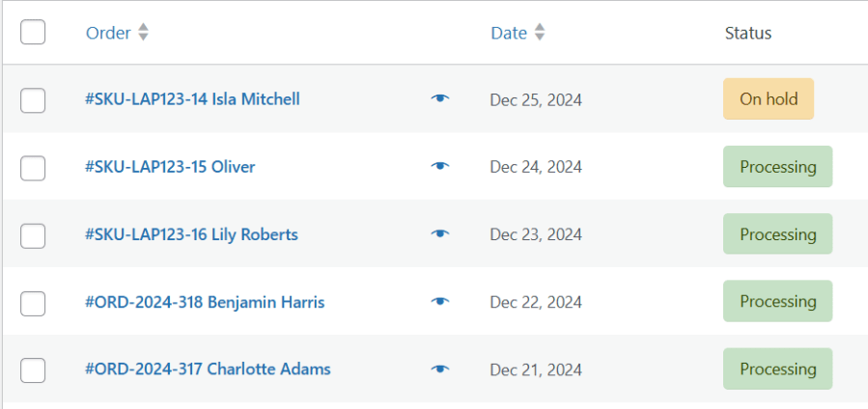Select checkbox for order SKU-LAP123-15

pos(33,168)
